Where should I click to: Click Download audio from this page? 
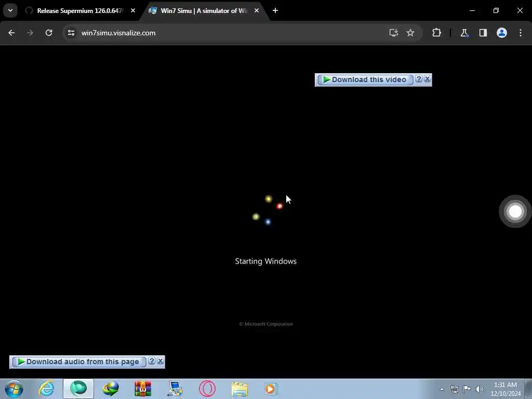[x=79, y=362]
